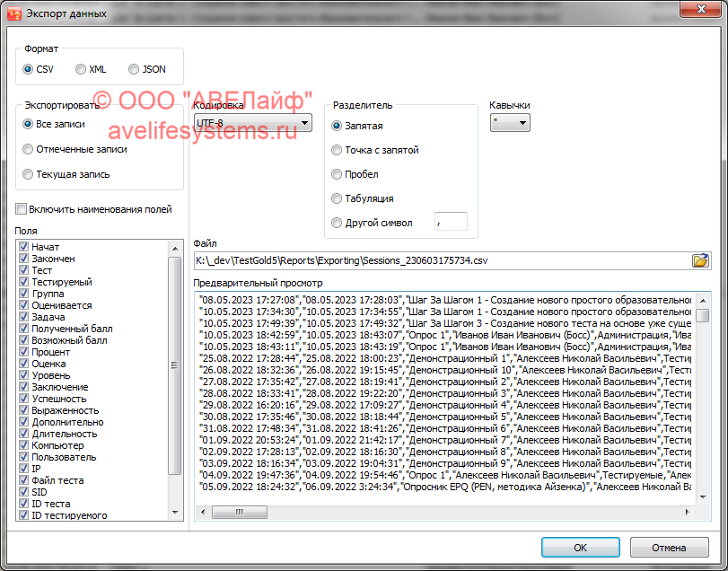This screenshot has width=728, height=571.
Task: Select Текущая запись radio button
Action: [29, 174]
